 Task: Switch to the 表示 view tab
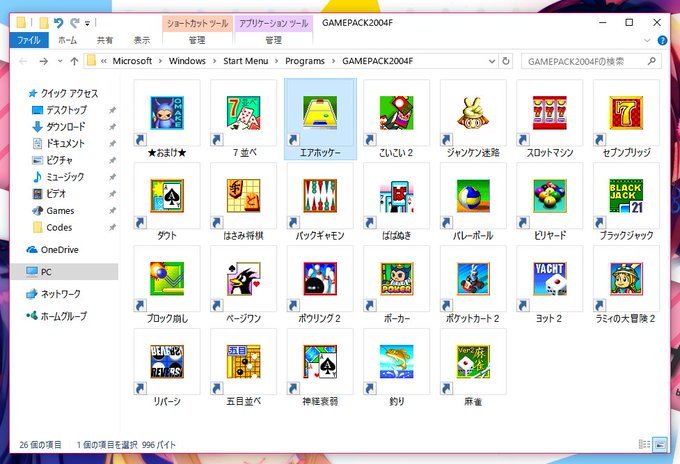point(142,40)
